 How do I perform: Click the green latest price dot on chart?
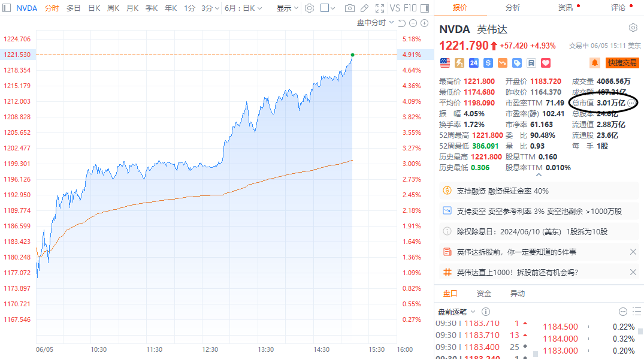click(x=352, y=55)
